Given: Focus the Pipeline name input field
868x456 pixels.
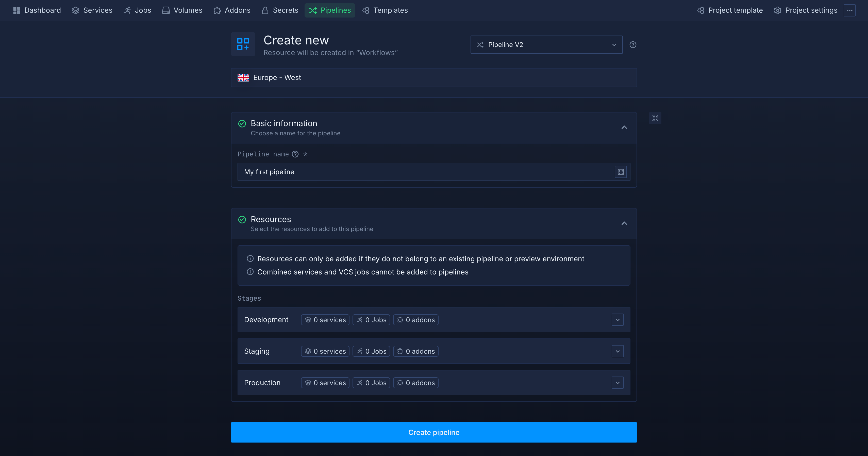Looking at the screenshot, I should click(x=434, y=172).
